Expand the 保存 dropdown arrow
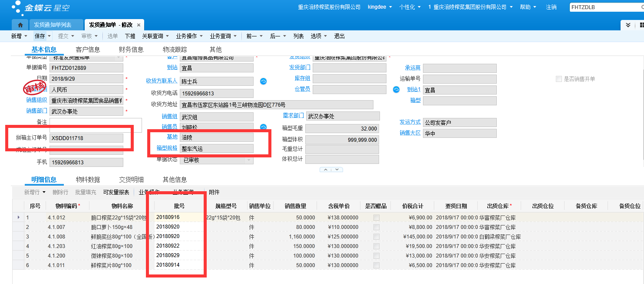The height and width of the screenshot is (284, 644). tap(50, 36)
